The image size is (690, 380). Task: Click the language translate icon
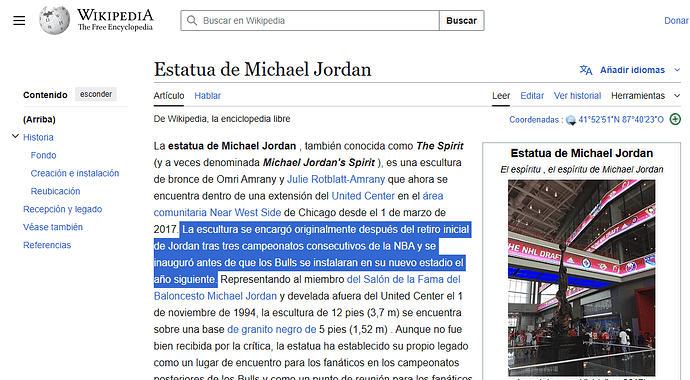click(x=586, y=70)
